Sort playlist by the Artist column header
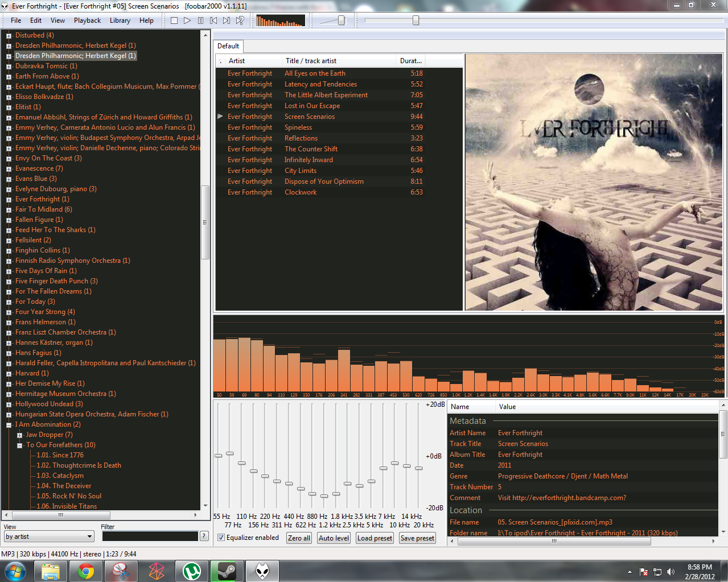This screenshot has width=728, height=582. (254, 61)
